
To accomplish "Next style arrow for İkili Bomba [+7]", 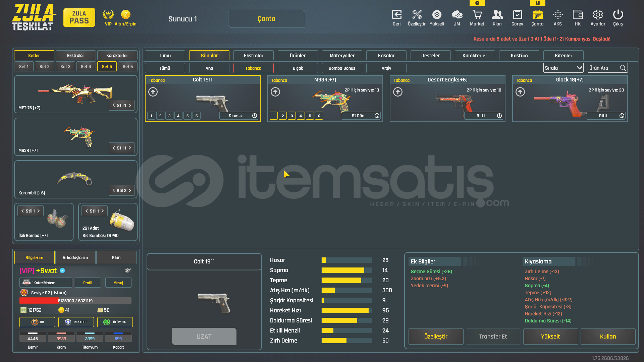I will pyautogui.click(x=39, y=211).
